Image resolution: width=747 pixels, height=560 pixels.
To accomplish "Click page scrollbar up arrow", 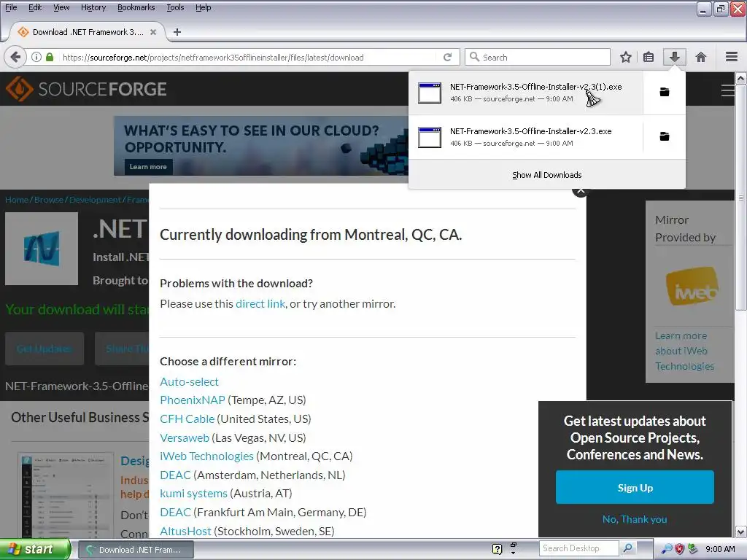I will 741,79.
